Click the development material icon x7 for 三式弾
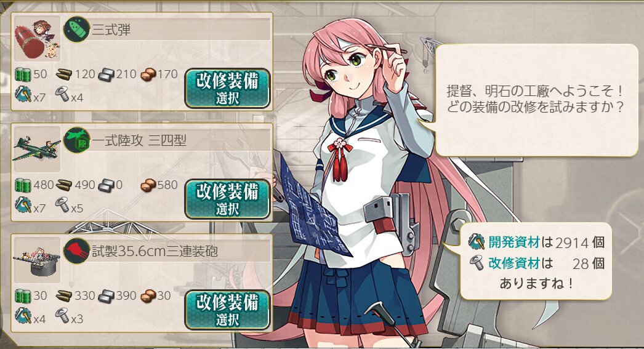The width and height of the screenshot is (644, 349). pyautogui.click(x=23, y=94)
